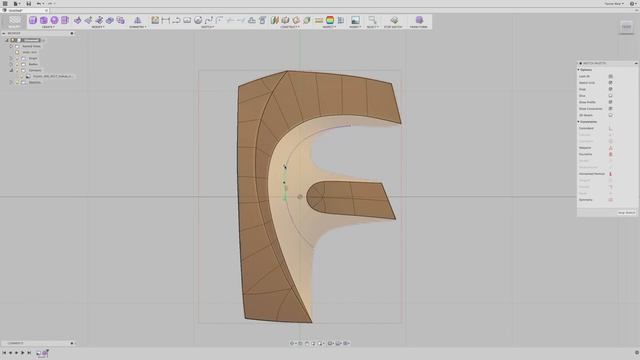Open the user account dropdown
The width and height of the screenshot is (640, 360).
coord(614,4)
